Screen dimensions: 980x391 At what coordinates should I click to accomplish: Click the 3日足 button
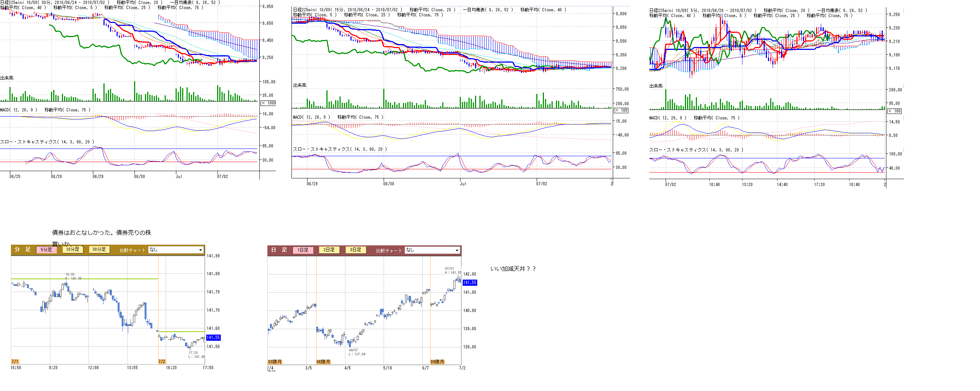pos(355,250)
